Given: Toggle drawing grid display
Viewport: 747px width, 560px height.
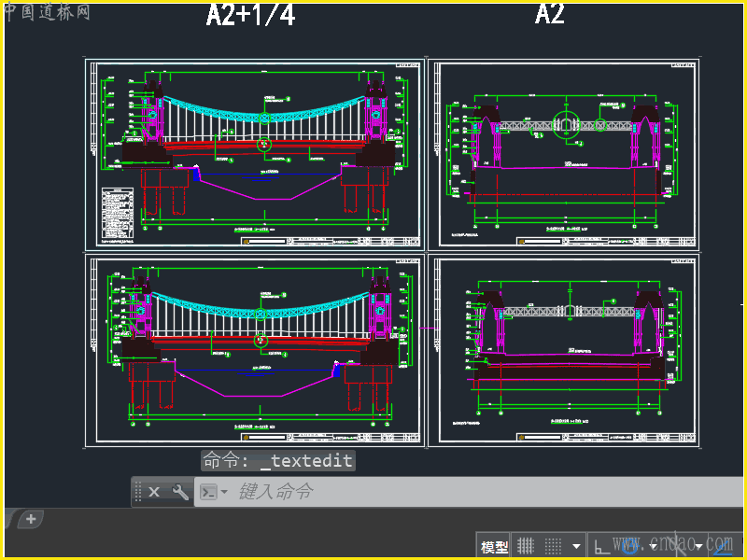Looking at the screenshot, I should [526, 546].
